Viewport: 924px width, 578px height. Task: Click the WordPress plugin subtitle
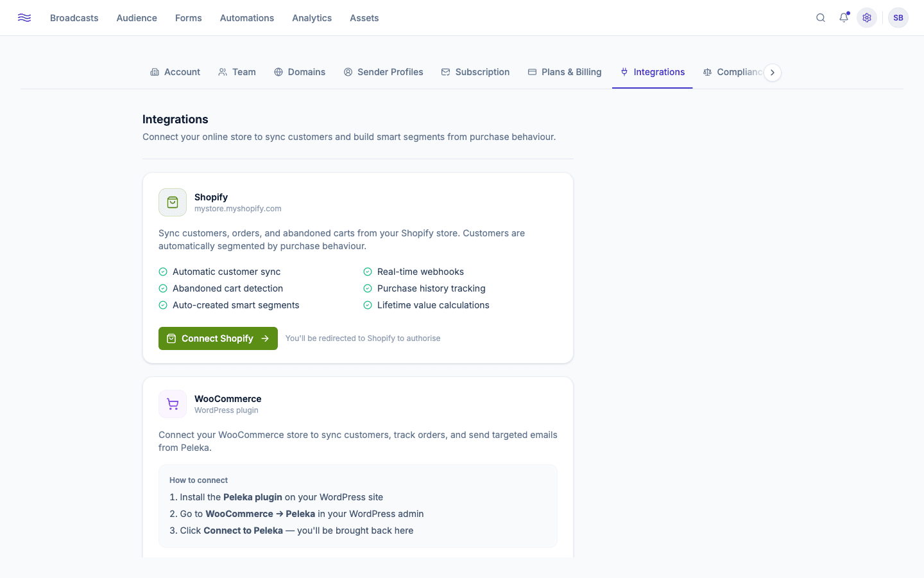pos(227,410)
